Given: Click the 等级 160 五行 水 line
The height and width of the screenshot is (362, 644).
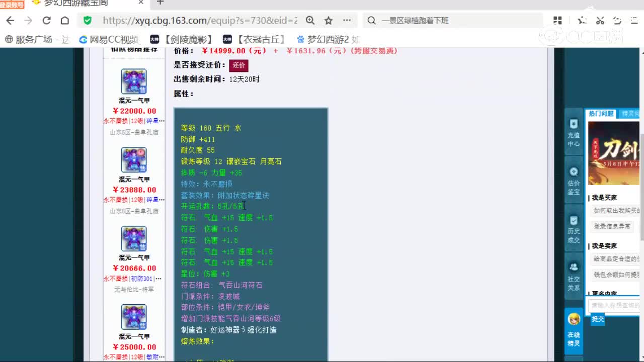Looking at the screenshot, I should 211,128.
